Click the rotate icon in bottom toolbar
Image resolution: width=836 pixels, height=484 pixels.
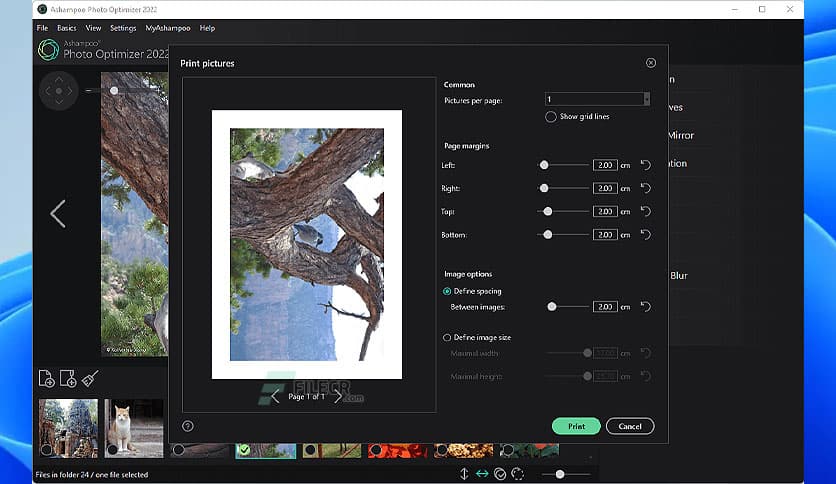[x=517, y=473]
